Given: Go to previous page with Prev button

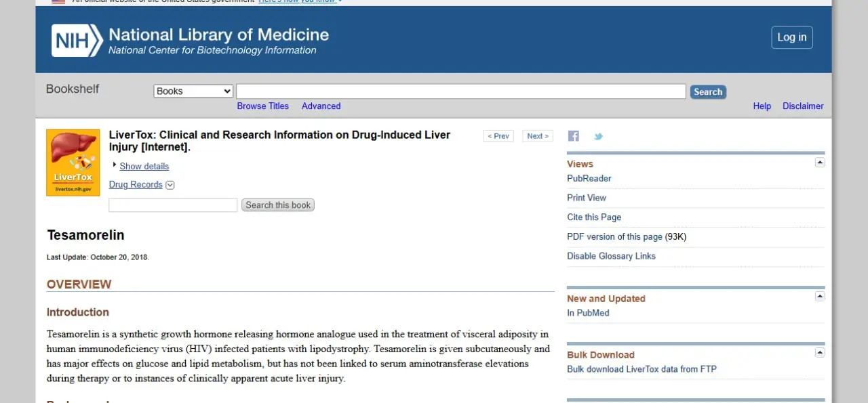Looking at the screenshot, I should (498, 136).
